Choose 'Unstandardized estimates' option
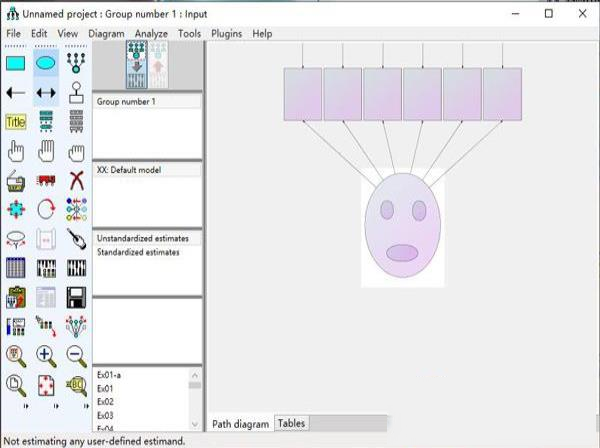Viewport: 600px width, 448px height. [147, 238]
